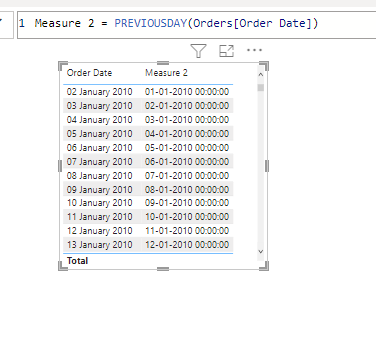Select the 02 January 2010 cell
Image resolution: width=376 pixels, height=361 pixels.
99,92
